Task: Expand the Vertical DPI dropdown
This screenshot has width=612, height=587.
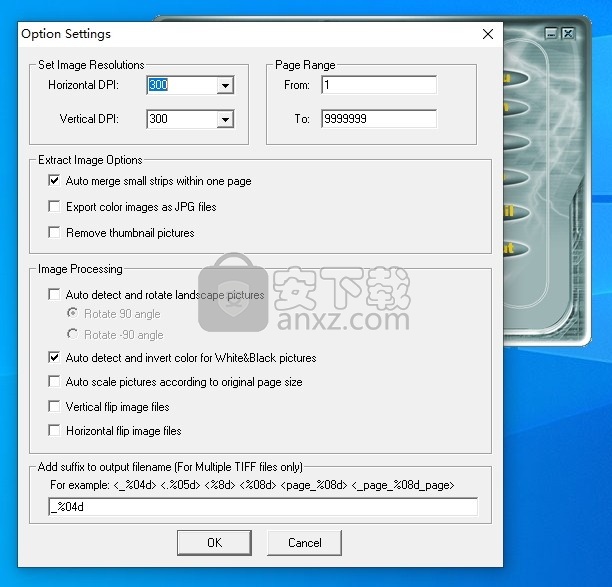Action: 226,120
